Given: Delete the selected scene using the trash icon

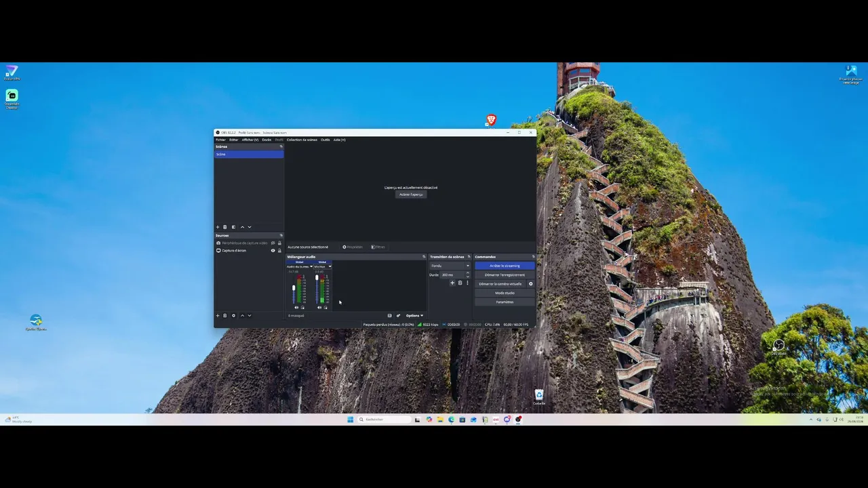Looking at the screenshot, I should tap(225, 227).
